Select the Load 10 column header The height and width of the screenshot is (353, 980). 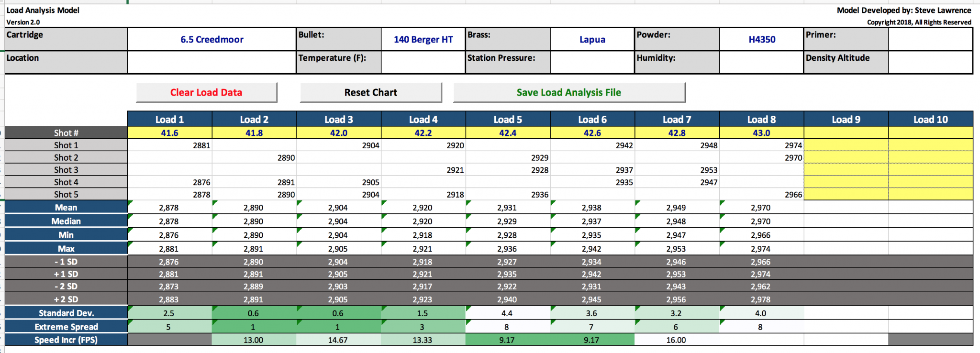[x=931, y=119]
